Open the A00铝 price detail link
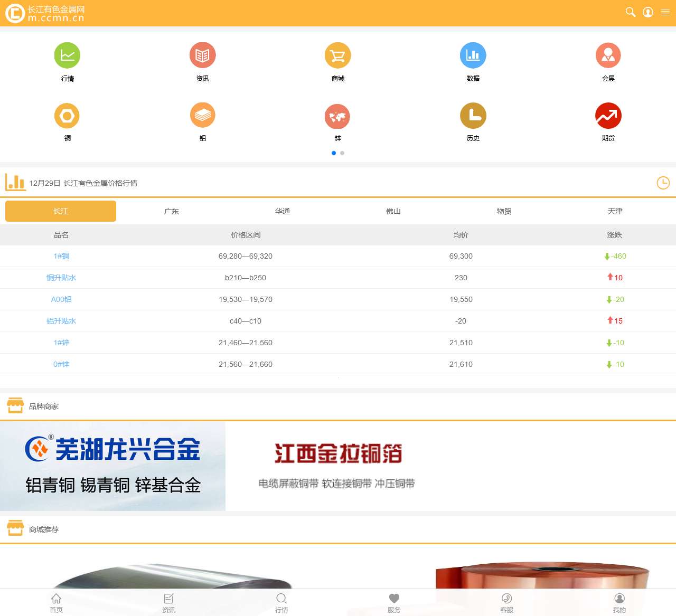The height and width of the screenshot is (616, 676). (x=61, y=299)
